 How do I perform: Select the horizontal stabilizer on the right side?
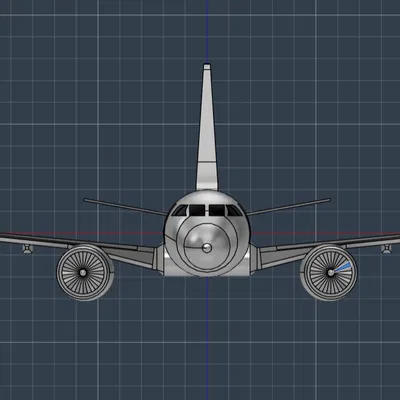pos(288,207)
